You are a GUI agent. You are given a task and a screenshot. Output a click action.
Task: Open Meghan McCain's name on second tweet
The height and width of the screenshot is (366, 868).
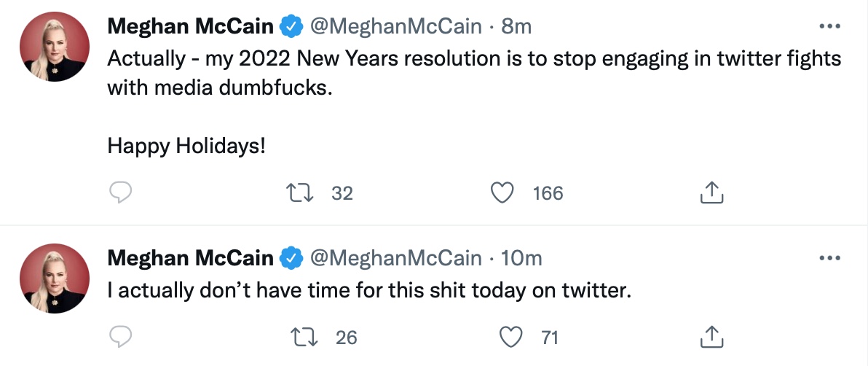point(191,258)
